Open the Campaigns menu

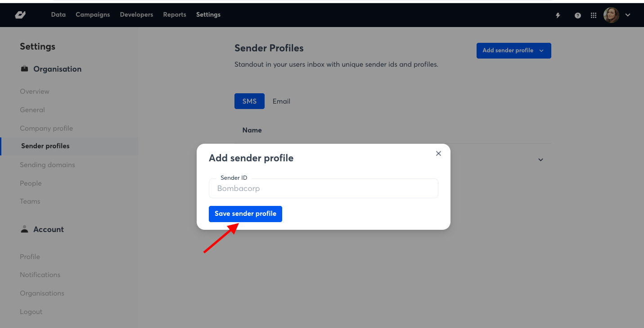tap(93, 14)
